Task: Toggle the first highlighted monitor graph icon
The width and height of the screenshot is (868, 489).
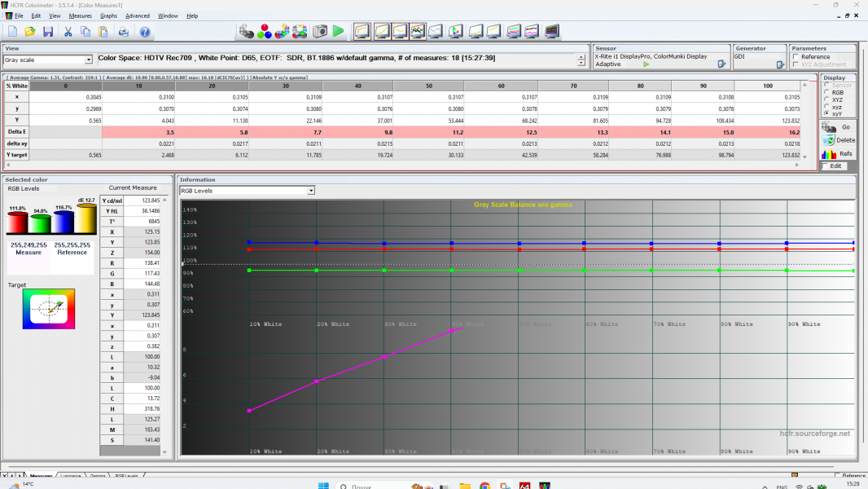Action: click(362, 31)
